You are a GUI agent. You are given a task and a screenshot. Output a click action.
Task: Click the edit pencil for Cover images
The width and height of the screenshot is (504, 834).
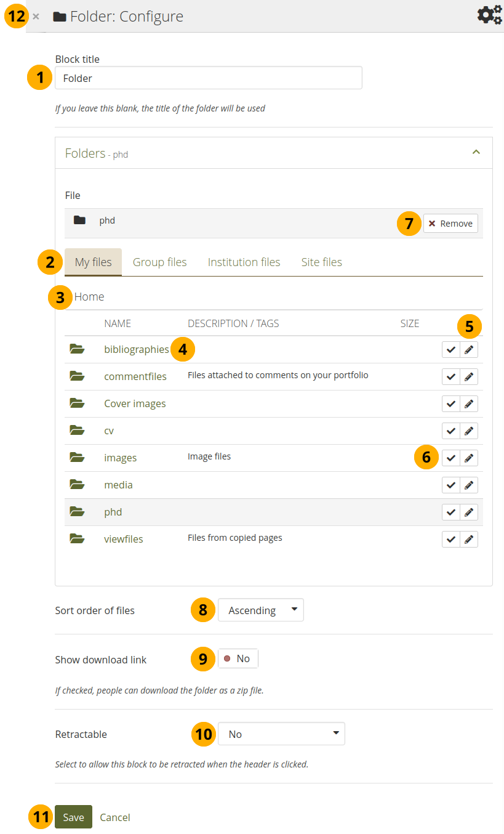[x=469, y=404]
